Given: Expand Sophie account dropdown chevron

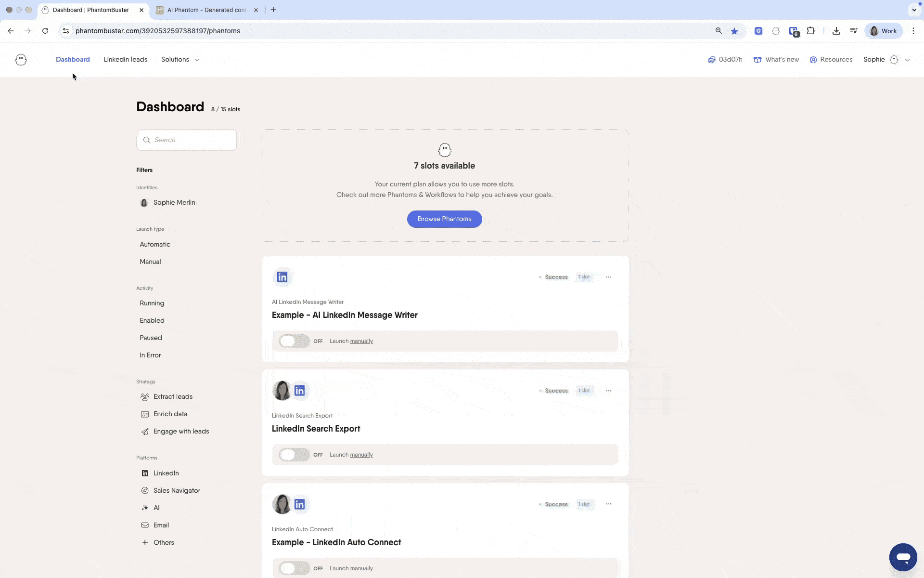Looking at the screenshot, I should pyautogui.click(x=907, y=60).
